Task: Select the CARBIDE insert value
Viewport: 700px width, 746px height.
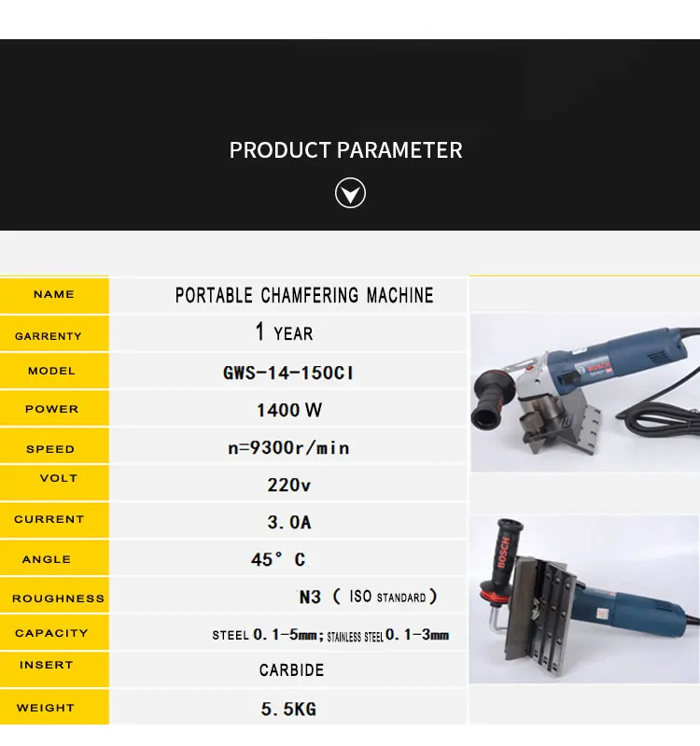Action: 291,670
